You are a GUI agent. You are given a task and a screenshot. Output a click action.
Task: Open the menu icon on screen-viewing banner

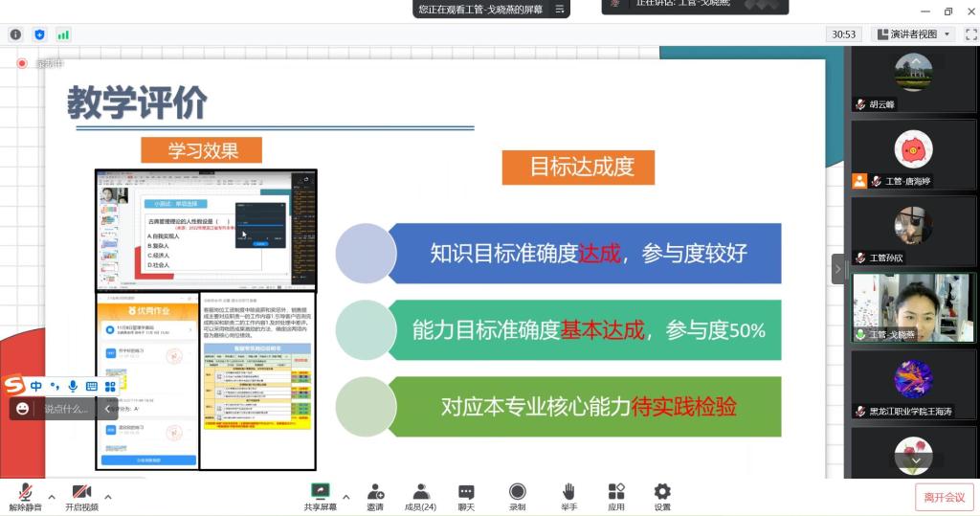tap(559, 9)
